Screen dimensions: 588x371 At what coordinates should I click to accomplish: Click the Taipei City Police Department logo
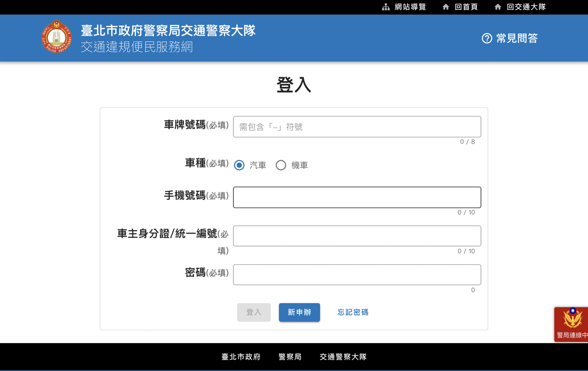point(57,37)
